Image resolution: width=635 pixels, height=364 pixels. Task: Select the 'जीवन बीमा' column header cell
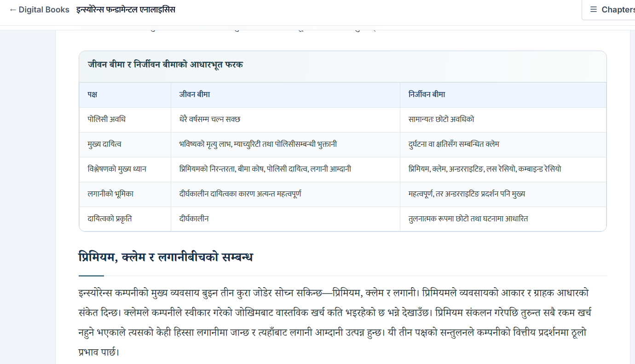(x=286, y=95)
